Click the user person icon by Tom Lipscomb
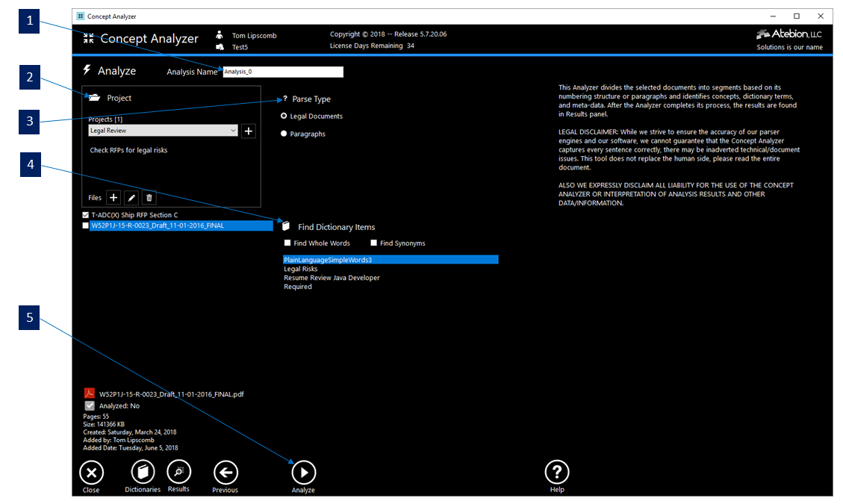This screenshot has width=843, height=504. (220, 35)
